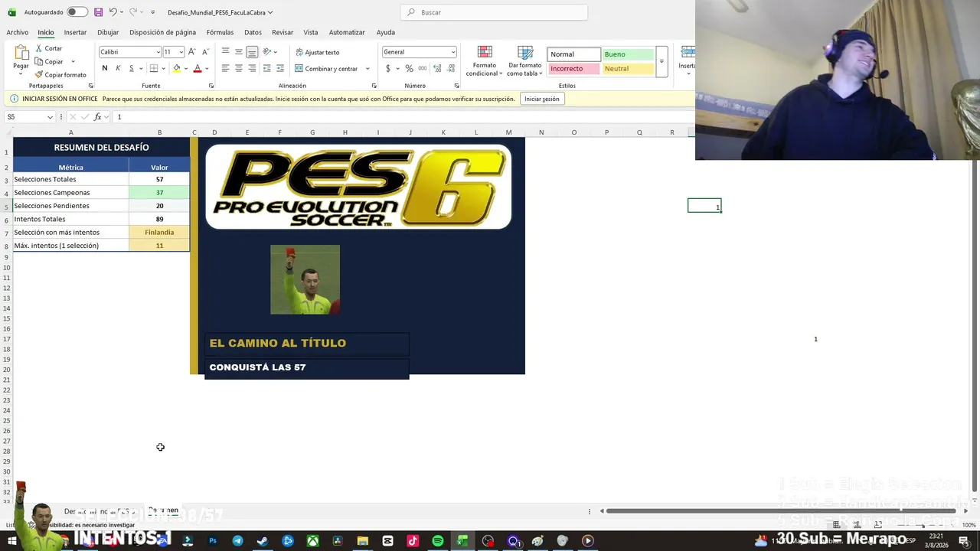980x551 pixels.
Task: Align text to bottom of cell
Action: tap(252, 52)
